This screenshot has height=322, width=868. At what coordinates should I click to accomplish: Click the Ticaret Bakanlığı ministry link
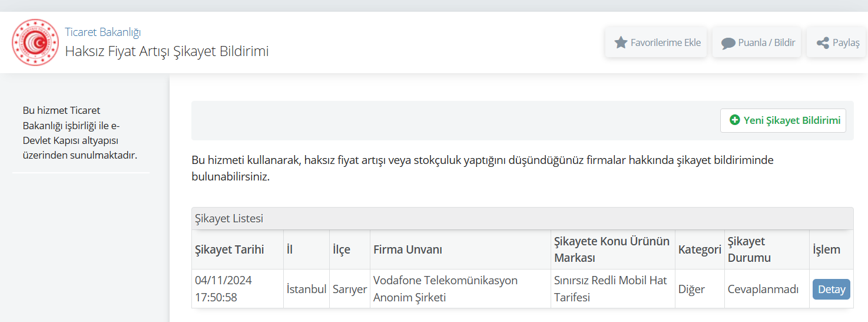point(102,32)
